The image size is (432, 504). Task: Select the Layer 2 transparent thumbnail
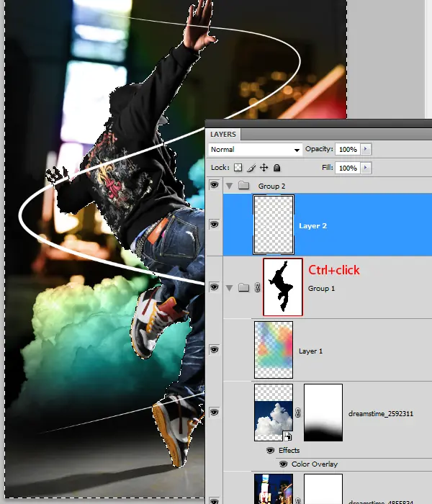point(274,225)
